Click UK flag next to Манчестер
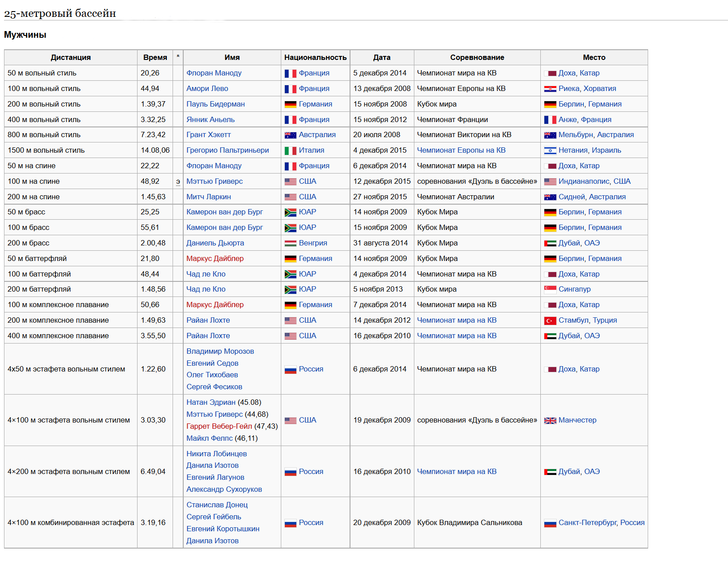The image size is (728, 561). [550, 421]
